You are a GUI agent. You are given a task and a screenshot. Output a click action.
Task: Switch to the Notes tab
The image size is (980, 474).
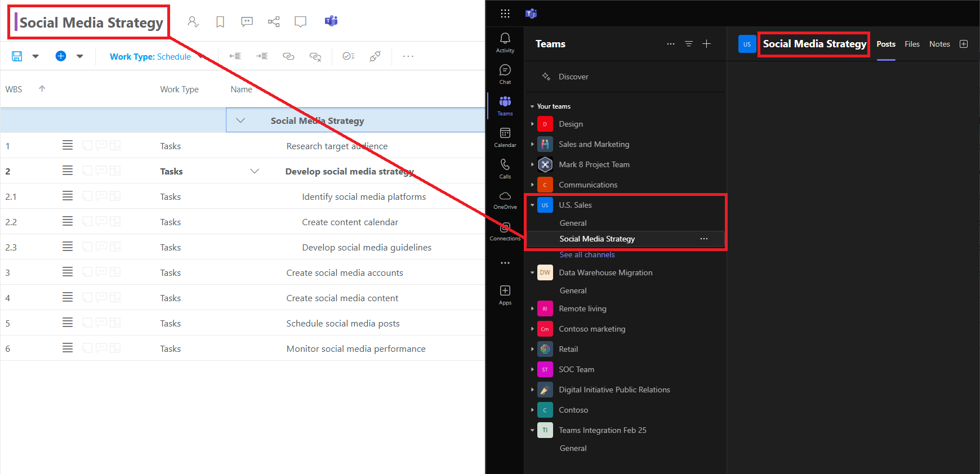tap(939, 44)
